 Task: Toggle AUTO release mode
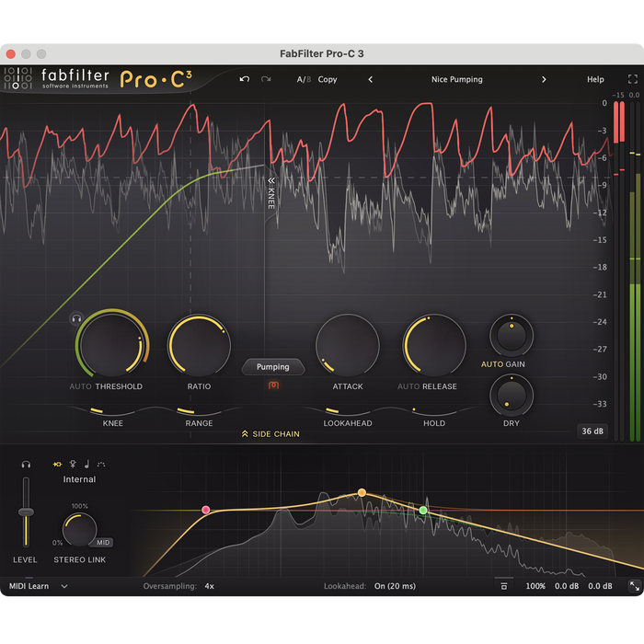(x=408, y=386)
